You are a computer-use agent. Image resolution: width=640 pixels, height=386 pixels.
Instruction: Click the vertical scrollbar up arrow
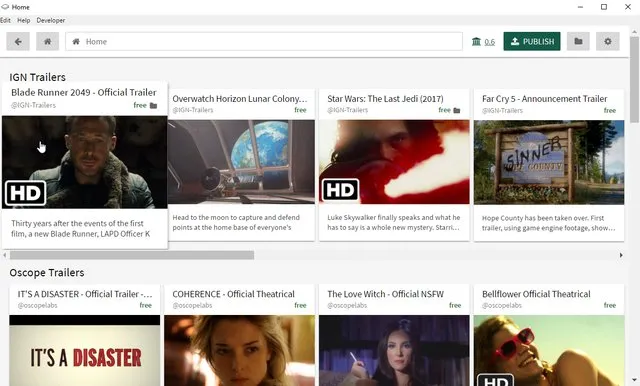coord(634,31)
